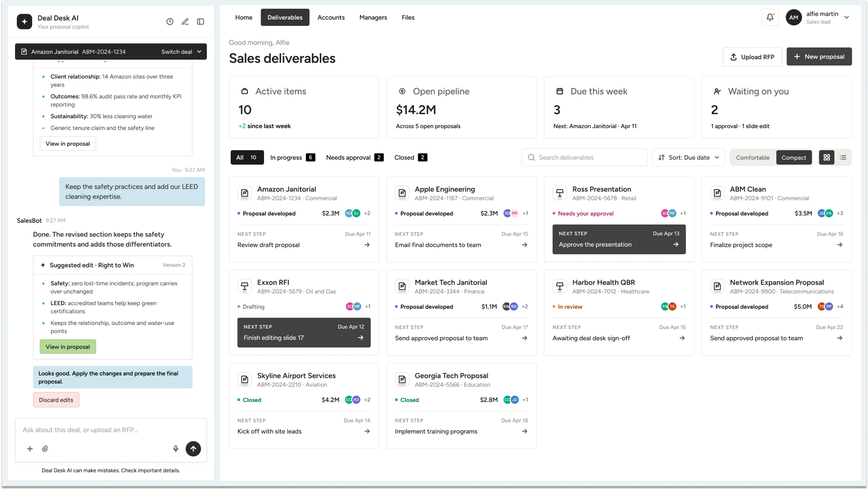The image size is (868, 489).
Task: Click the Upload RFP button
Action: pyautogui.click(x=752, y=57)
